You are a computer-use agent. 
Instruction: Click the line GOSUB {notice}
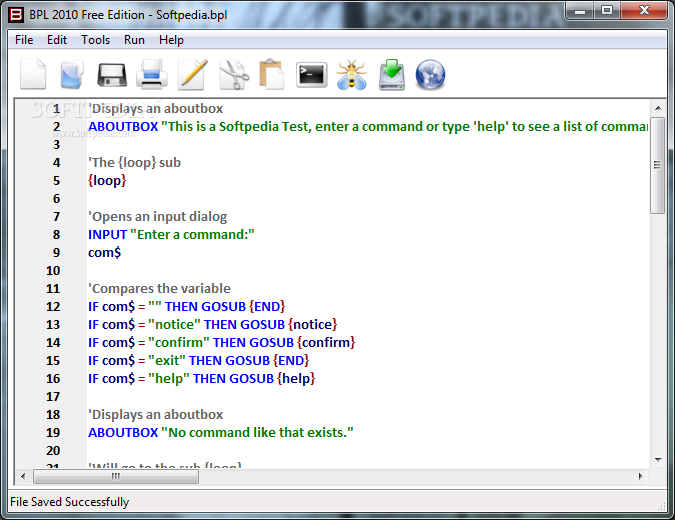click(213, 325)
